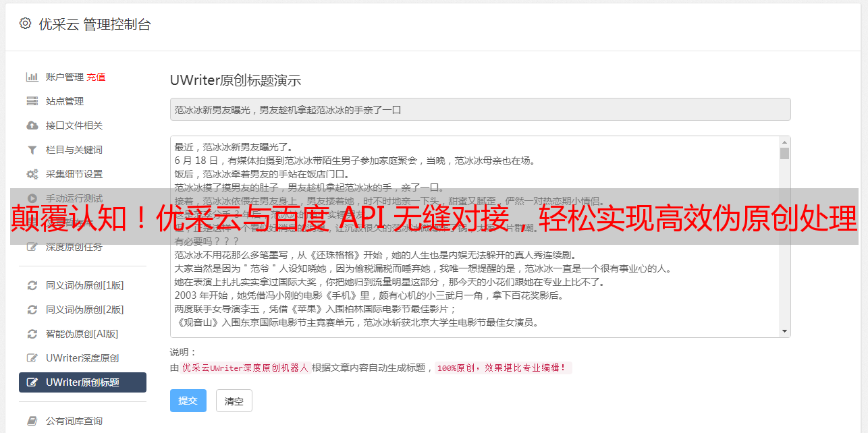Click the gear icon beside 优采云 管理控制台
Screen dimensions: 868x433
point(25,24)
